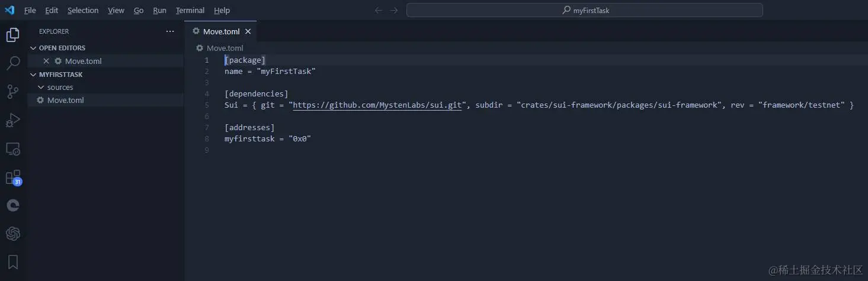Open the Help menu
The image size is (868, 281).
[x=222, y=10]
